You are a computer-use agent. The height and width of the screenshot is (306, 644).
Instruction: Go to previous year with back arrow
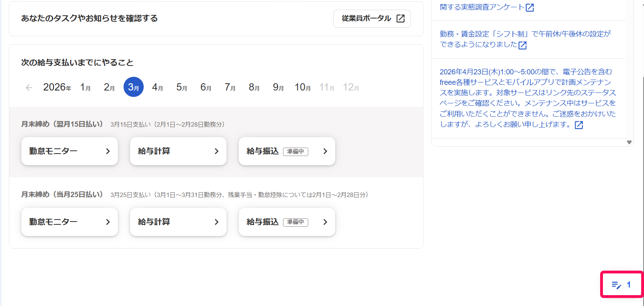(x=29, y=87)
